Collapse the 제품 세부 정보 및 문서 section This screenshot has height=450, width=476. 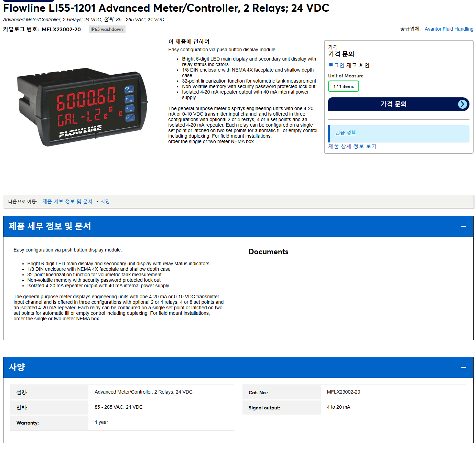click(463, 226)
